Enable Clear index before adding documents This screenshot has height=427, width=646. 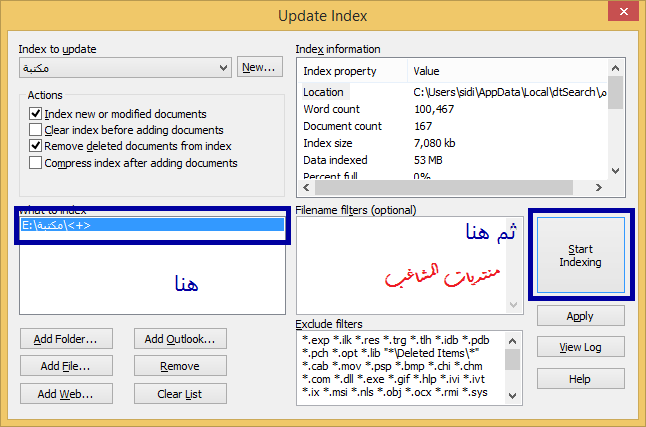coord(36,130)
